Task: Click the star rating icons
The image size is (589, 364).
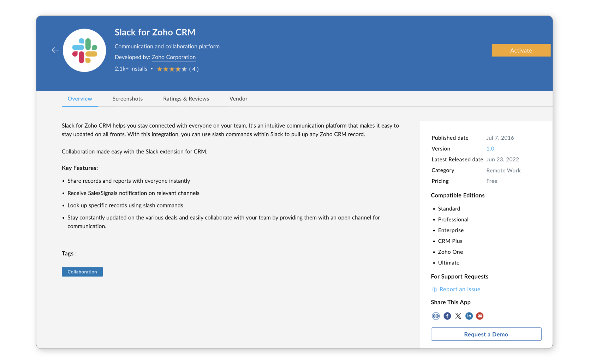Action: click(x=172, y=69)
